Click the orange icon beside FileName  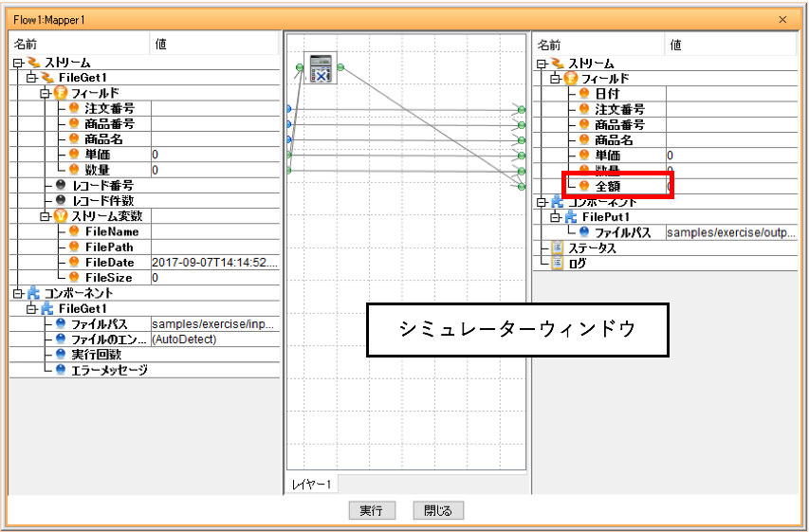click(74, 231)
